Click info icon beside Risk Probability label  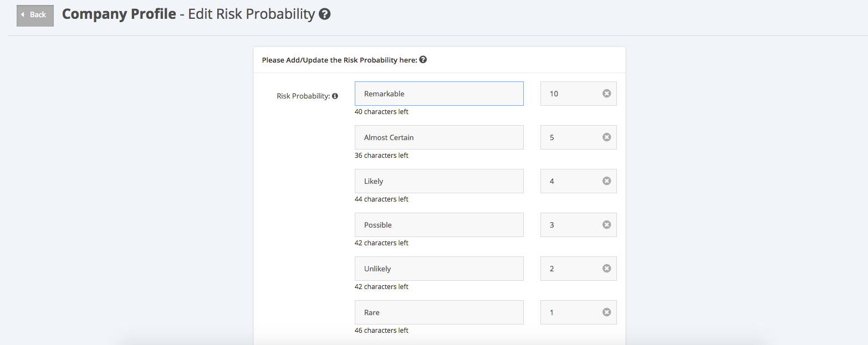[335, 96]
